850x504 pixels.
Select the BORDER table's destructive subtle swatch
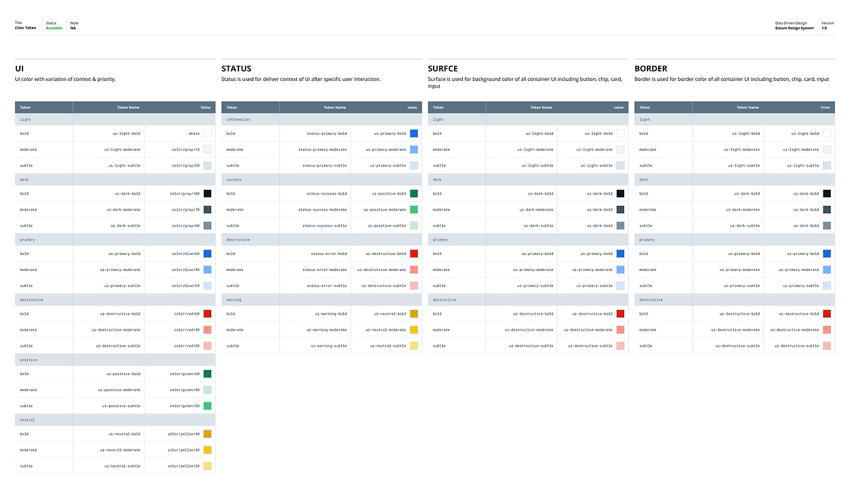point(827,346)
